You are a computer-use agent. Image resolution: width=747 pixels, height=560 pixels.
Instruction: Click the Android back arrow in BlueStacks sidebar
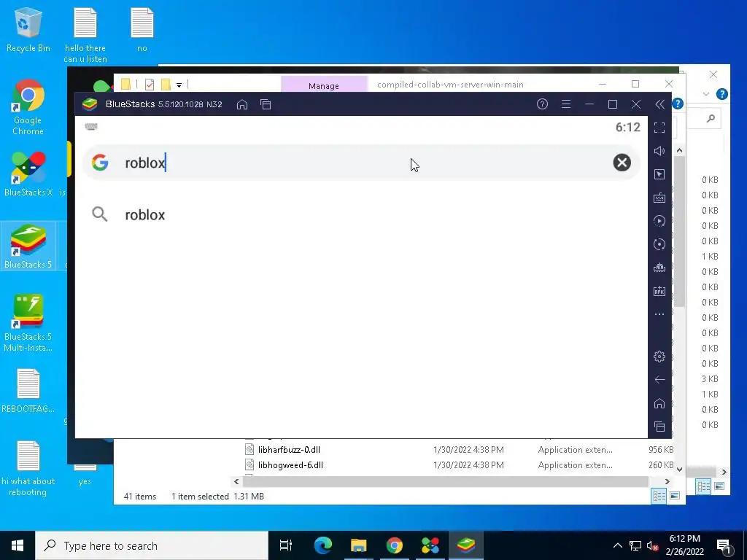659,379
